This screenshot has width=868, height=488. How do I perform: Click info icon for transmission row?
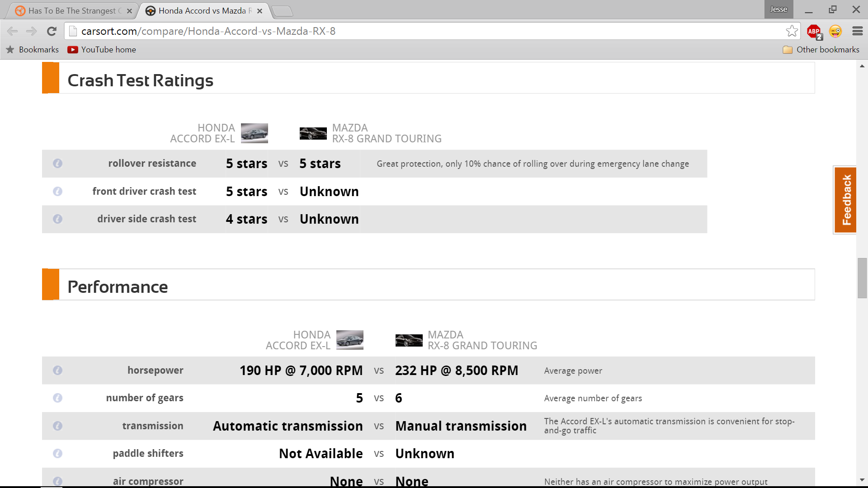coord(57,426)
